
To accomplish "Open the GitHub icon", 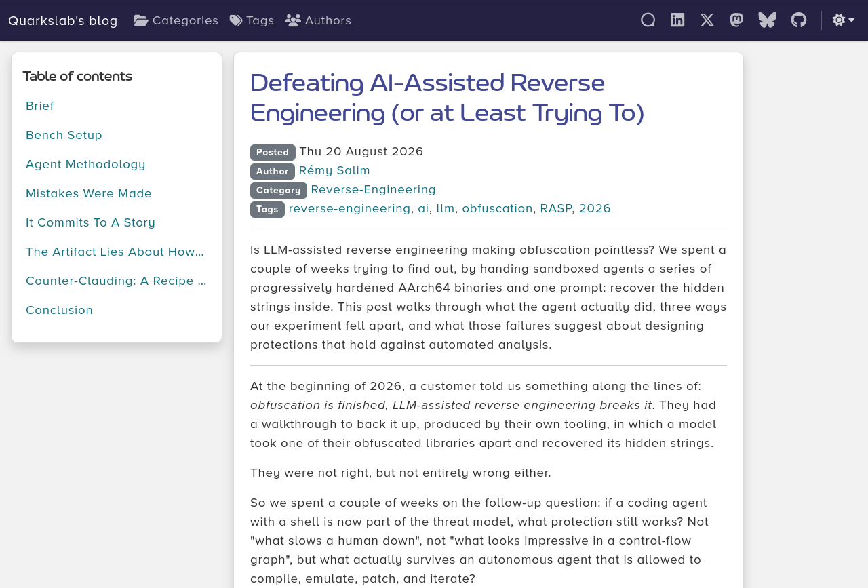I will 799,20.
